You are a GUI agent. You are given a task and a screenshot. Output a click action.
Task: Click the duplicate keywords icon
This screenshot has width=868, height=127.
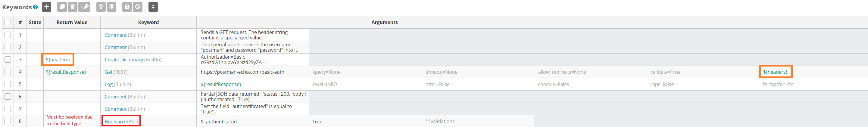pos(62,7)
